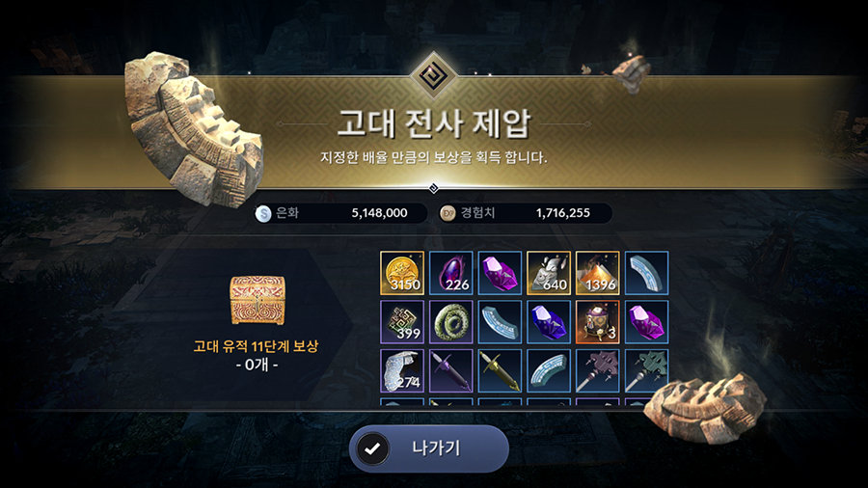Click the 은화 silver coin icon
Screen dimensions: 868x488
coord(263,213)
